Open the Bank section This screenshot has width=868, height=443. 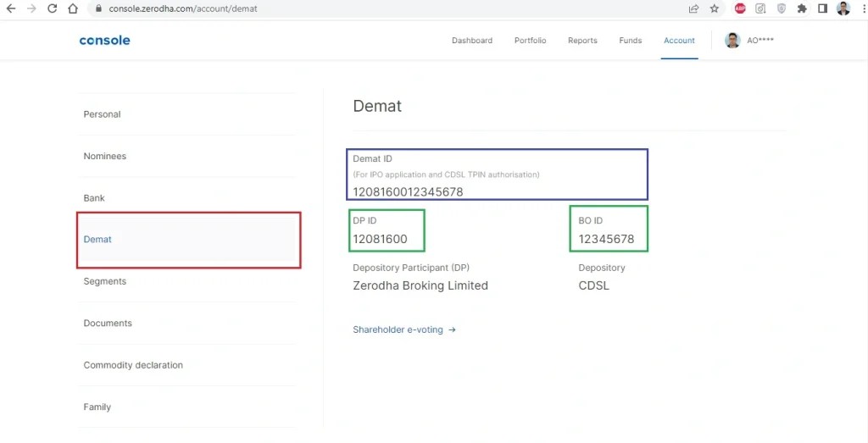pyautogui.click(x=187, y=198)
